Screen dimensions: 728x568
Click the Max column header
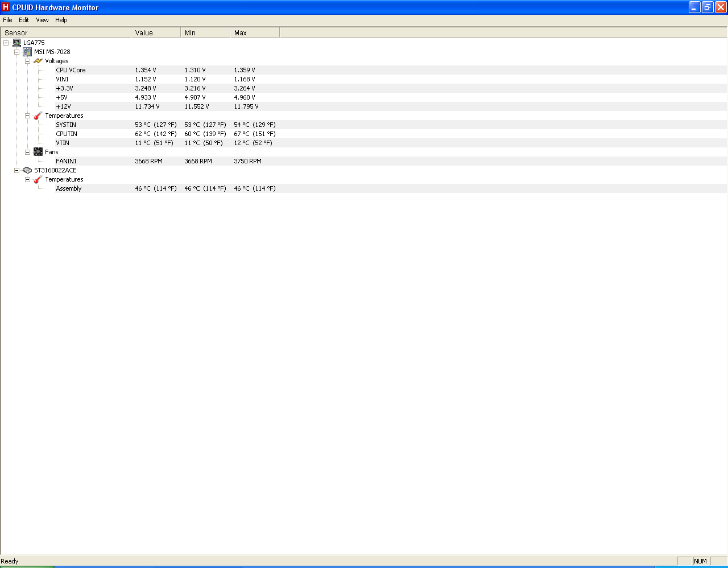click(x=255, y=32)
